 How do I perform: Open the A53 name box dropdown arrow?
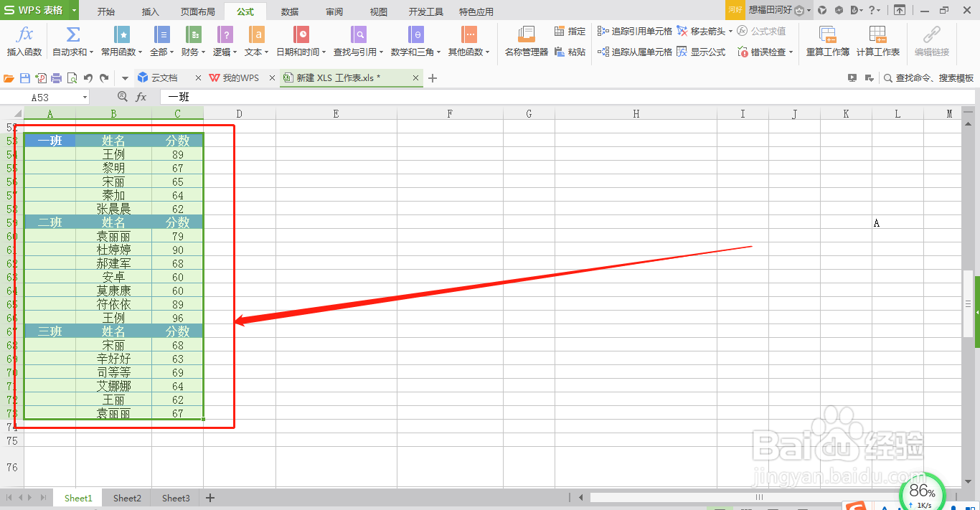(x=85, y=98)
